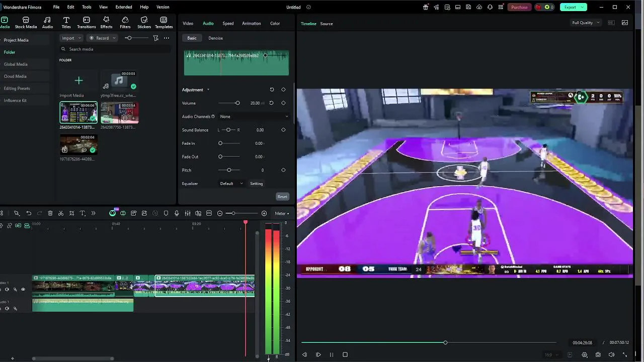Click the split scissors icon
Image resolution: width=644 pixels, height=362 pixels.
coord(61,213)
